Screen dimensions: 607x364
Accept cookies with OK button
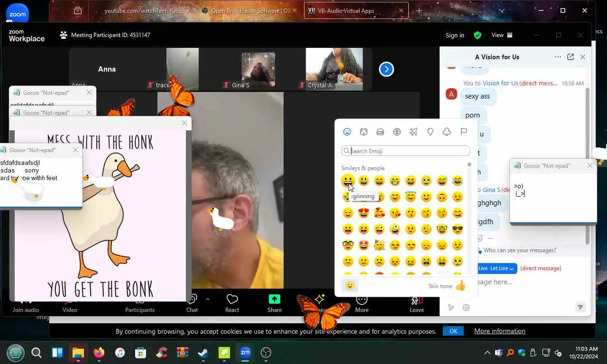pyautogui.click(x=453, y=331)
